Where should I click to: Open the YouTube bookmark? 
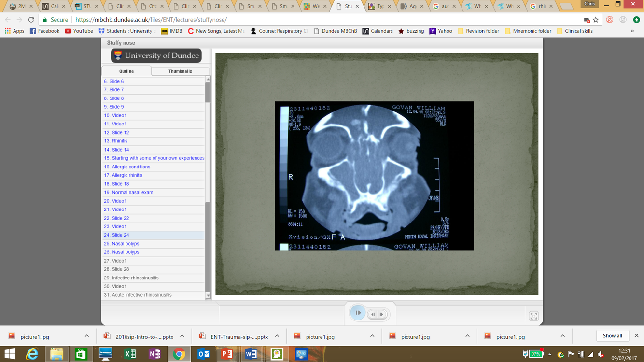[79, 31]
